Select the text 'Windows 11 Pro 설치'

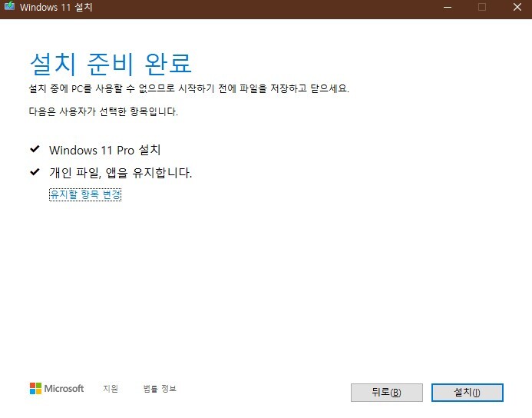pyautogui.click(x=105, y=150)
